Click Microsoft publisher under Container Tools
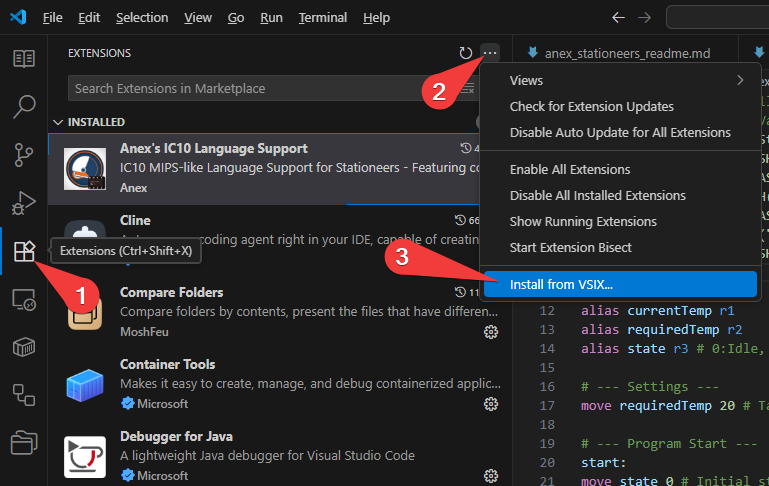Image resolution: width=769 pixels, height=486 pixels. 162,404
